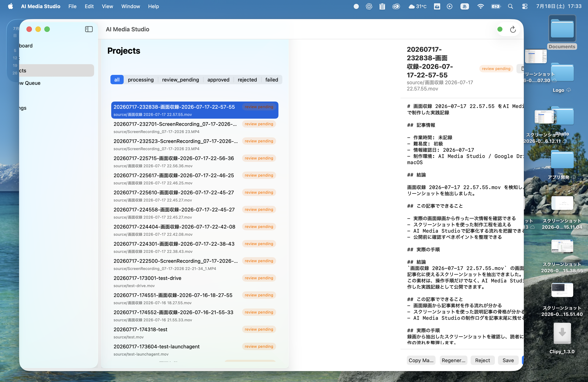Select project 20260717-224404-画面収録 row

coord(195,230)
